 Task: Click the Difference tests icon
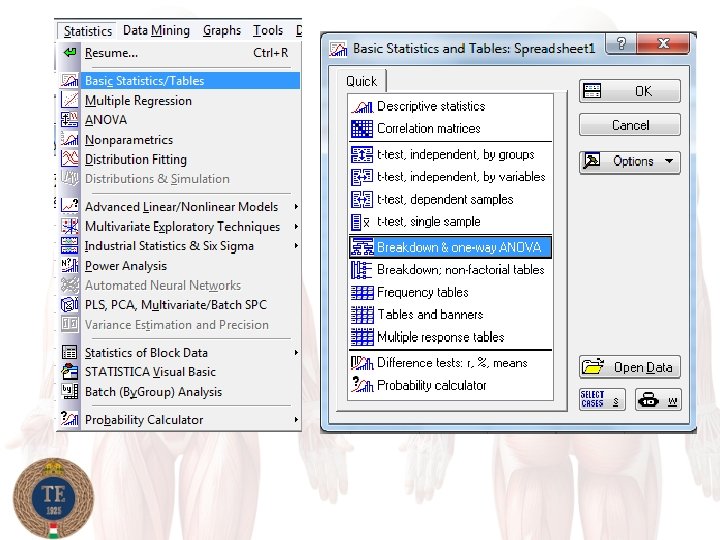pyautogui.click(x=362, y=363)
